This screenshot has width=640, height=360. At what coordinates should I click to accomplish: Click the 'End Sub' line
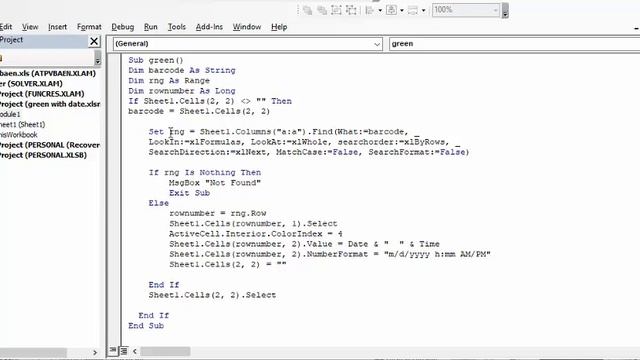tap(146, 326)
